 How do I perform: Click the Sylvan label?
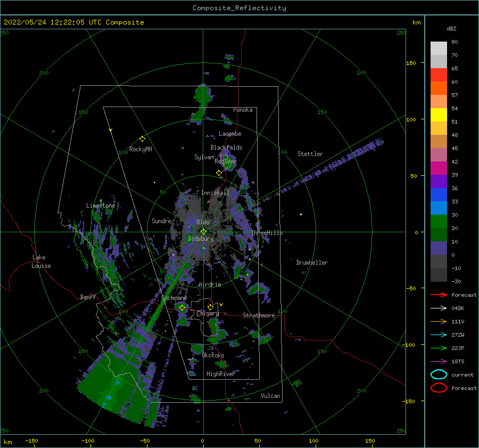[204, 157]
